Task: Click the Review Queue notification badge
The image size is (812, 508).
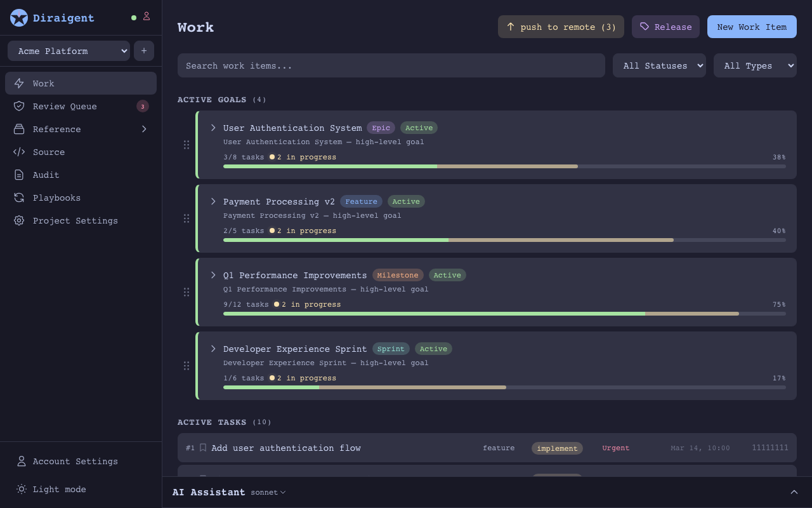Action: (143, 106)
